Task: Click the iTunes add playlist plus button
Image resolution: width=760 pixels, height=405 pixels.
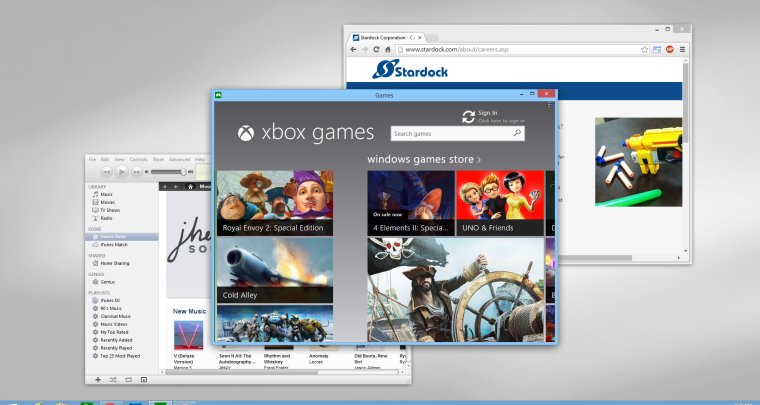Action: tap(98, 380)
